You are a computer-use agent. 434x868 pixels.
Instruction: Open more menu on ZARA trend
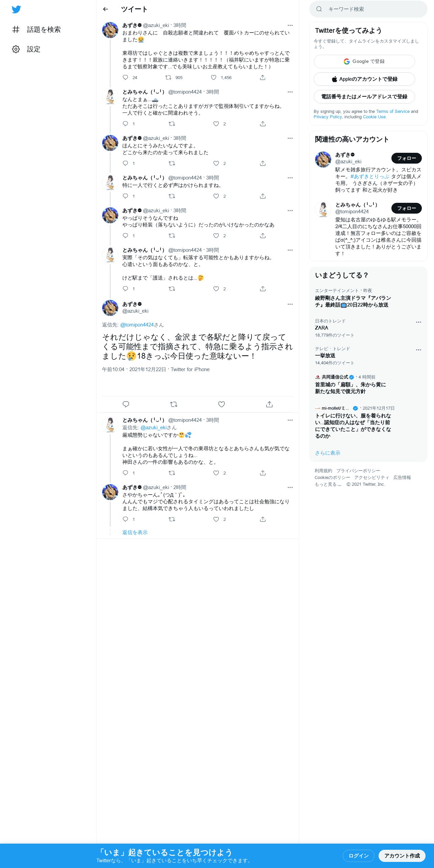[x=418, y=322]
